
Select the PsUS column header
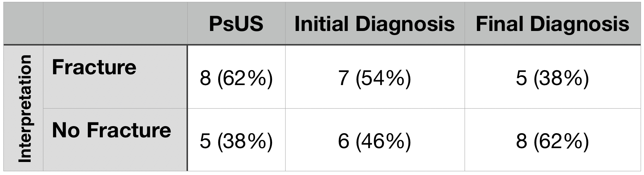(x=236, y=24)
